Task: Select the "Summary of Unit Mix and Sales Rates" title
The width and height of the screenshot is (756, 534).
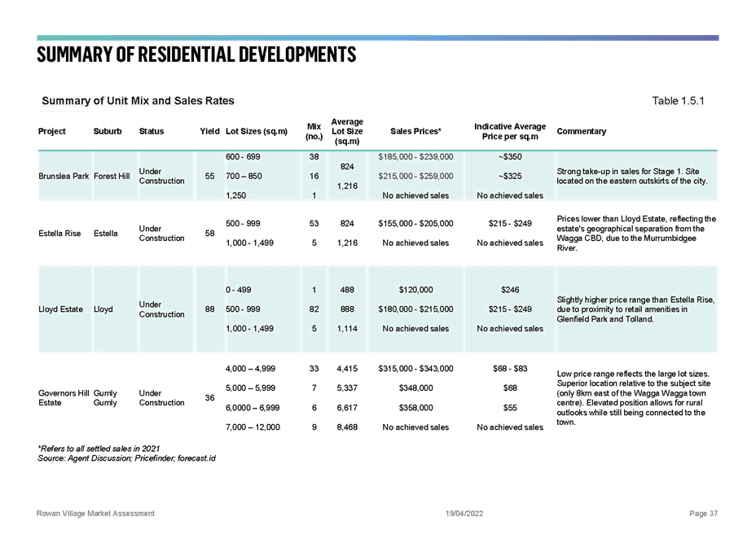Action: tap(138, 101)
